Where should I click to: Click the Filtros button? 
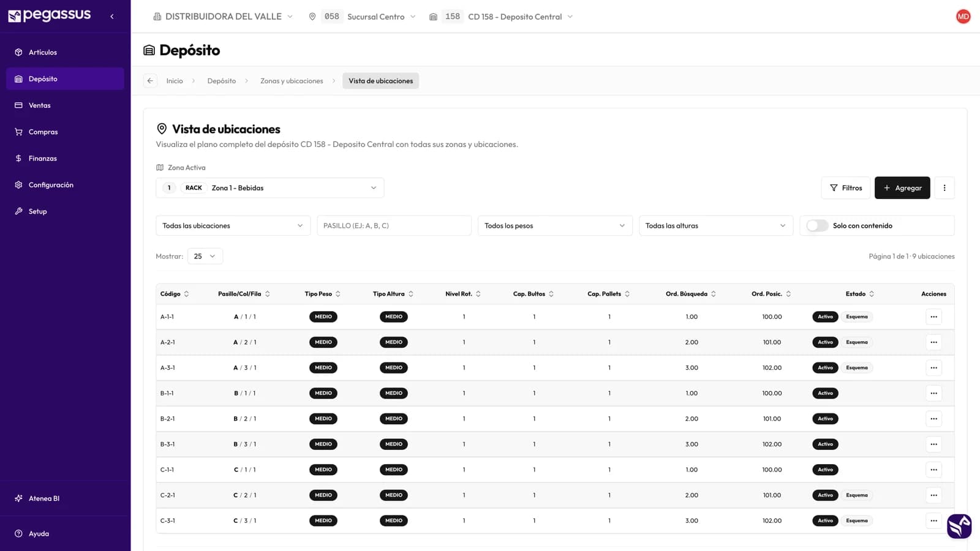846,188
